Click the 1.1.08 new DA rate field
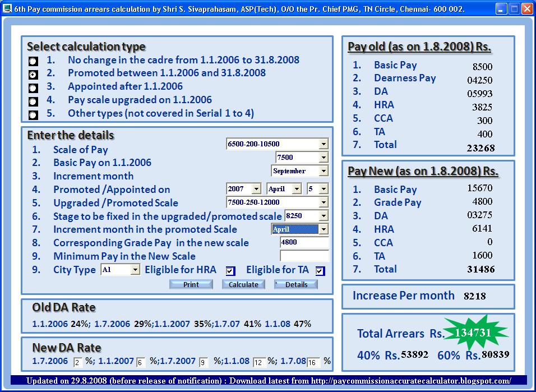536x392 pixels. point(260,362)
